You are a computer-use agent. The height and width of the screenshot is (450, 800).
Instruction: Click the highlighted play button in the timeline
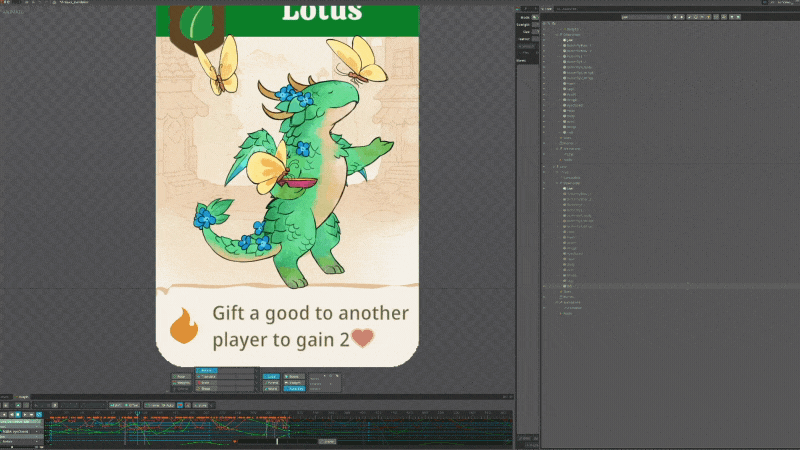click(x=18, y=414)
